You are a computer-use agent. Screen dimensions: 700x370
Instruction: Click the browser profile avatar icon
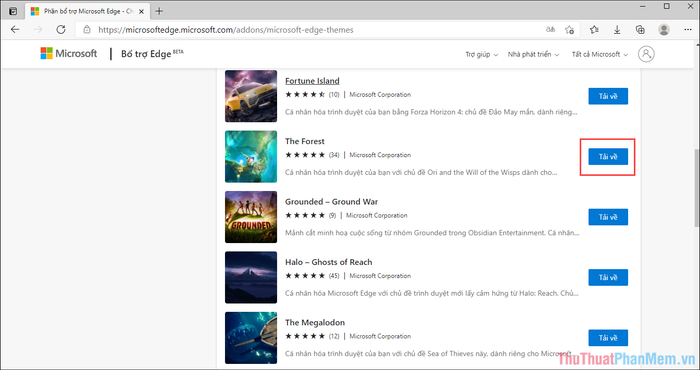point(664,30)
